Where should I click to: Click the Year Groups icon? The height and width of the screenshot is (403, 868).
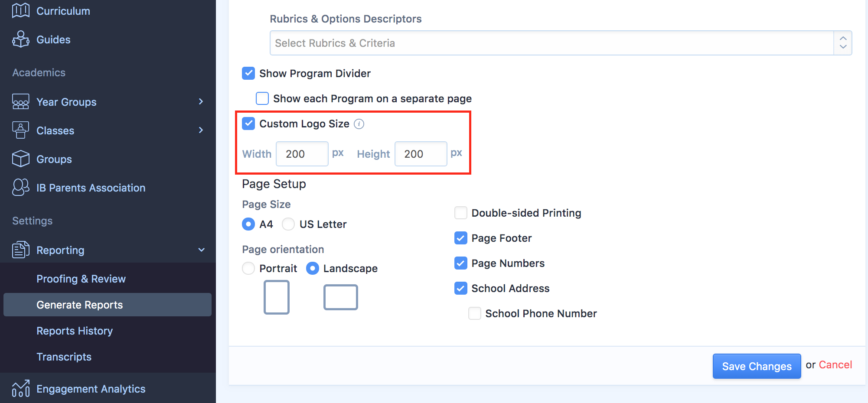point(20,102)
